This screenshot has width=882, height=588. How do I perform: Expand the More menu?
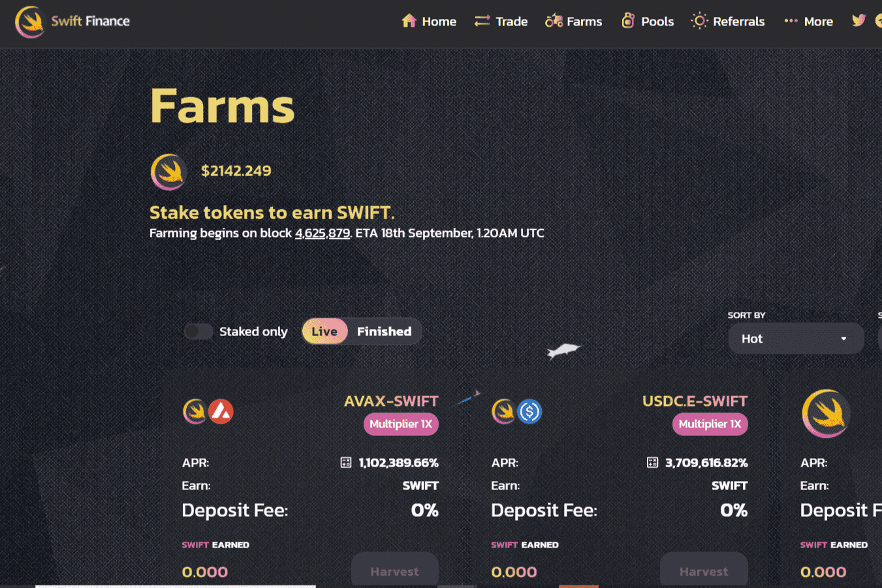808,21
